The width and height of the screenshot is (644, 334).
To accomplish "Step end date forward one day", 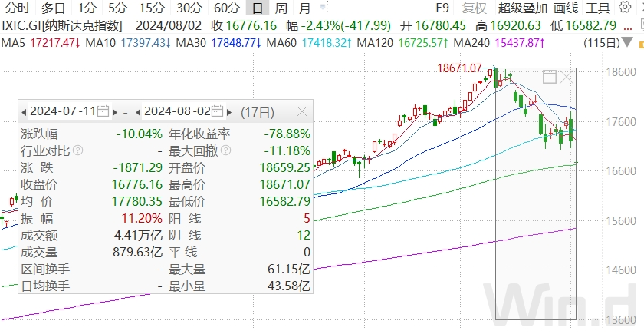I will pos(228,112).
